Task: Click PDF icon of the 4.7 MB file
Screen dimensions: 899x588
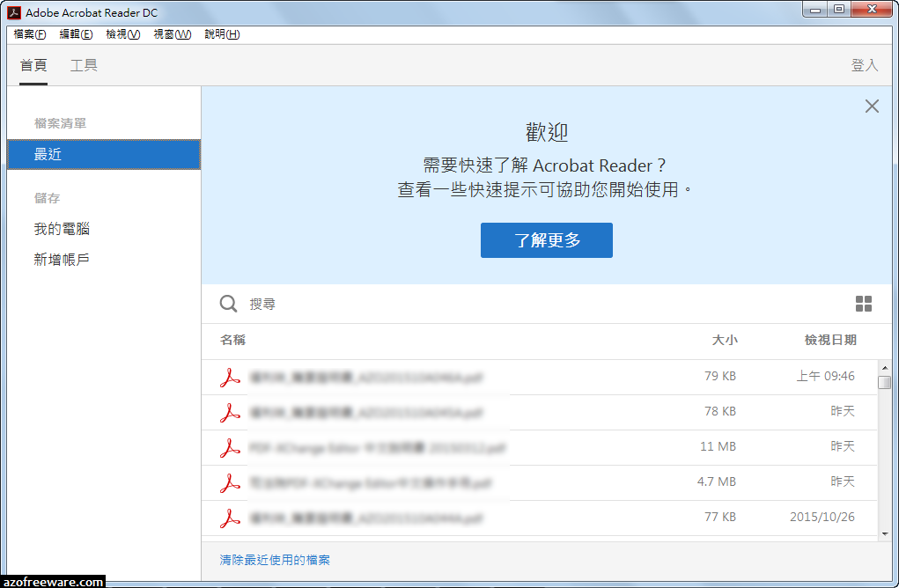Action: pos(230,483)
